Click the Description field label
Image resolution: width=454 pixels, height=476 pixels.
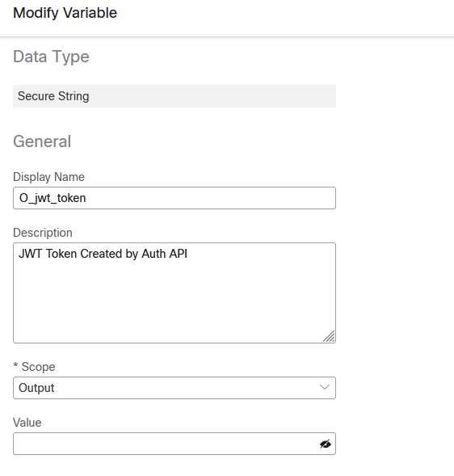[43, 233]
